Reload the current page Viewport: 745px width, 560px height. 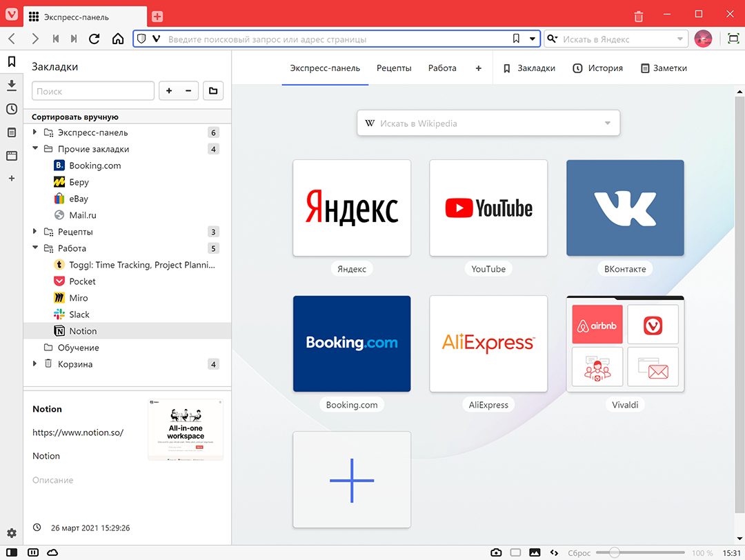click(95, 39)
